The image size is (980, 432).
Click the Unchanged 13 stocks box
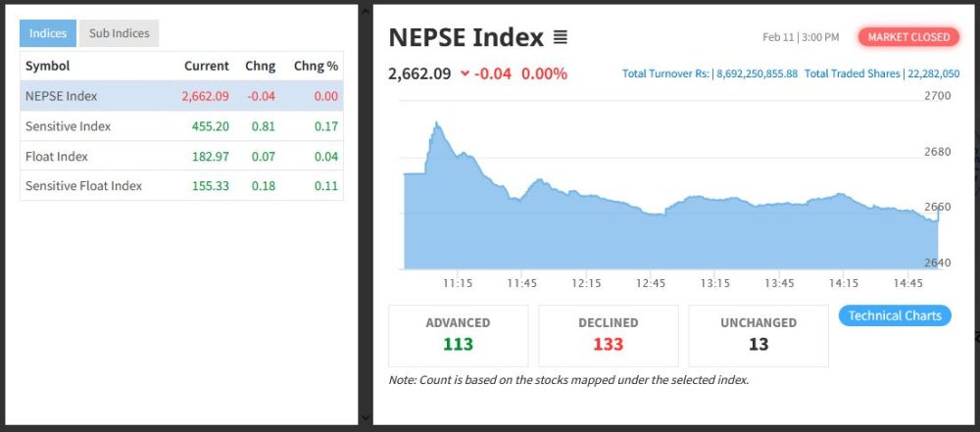(758, 335)
